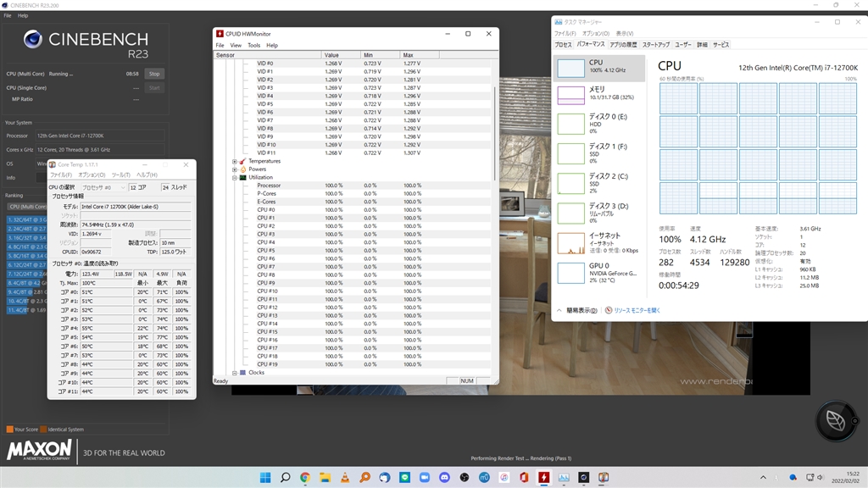
Task: Open Core Temp オプション(O) menu
Action: click(x=92, y=175)
